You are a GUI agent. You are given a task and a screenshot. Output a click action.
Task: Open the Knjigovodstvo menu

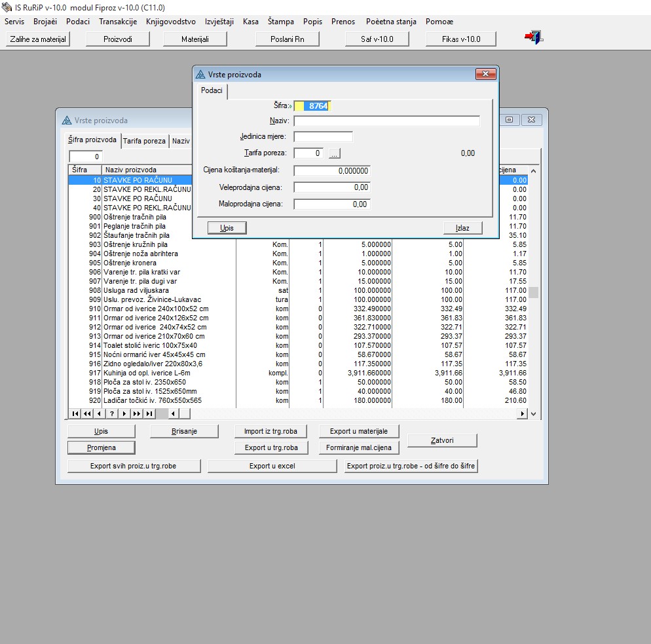[x=171, y=22]
